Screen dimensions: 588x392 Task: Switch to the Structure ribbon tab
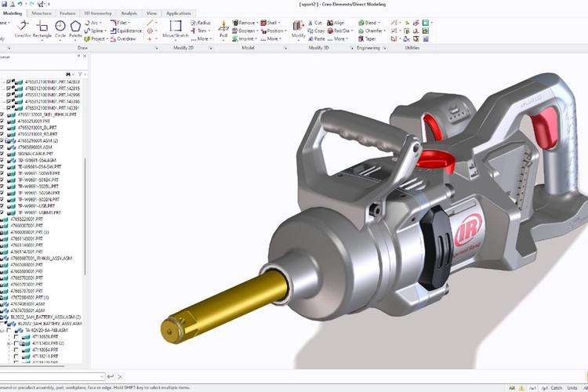[x=42, y=13]
